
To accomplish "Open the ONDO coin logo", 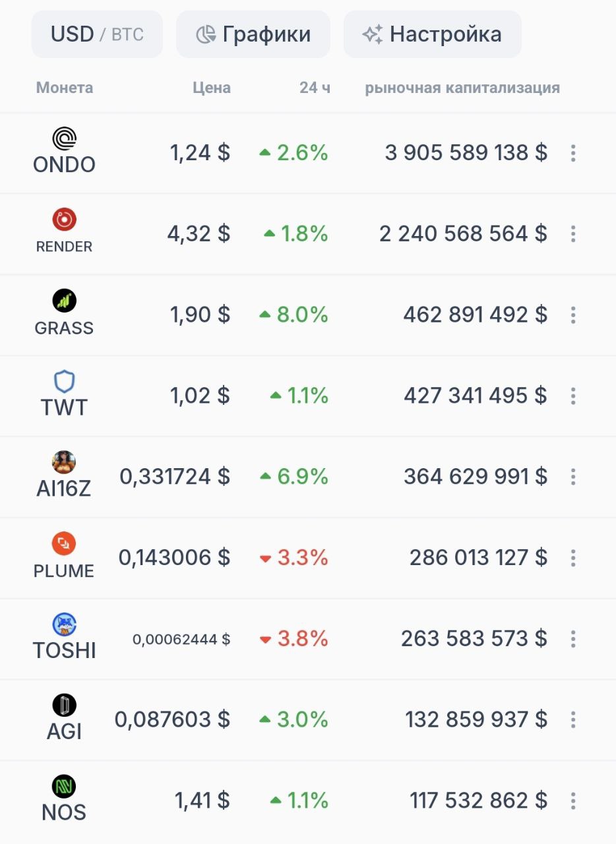I will 65,138.
